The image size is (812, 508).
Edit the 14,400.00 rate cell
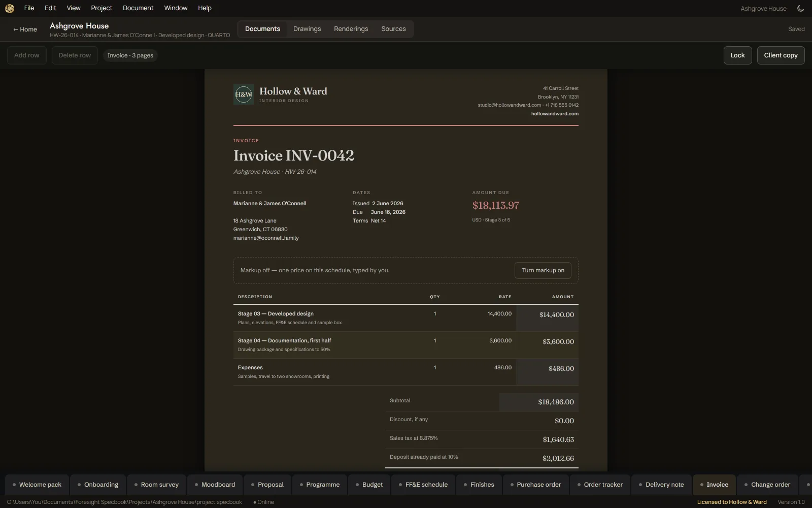pyautogui.click(x=499, y=314)
